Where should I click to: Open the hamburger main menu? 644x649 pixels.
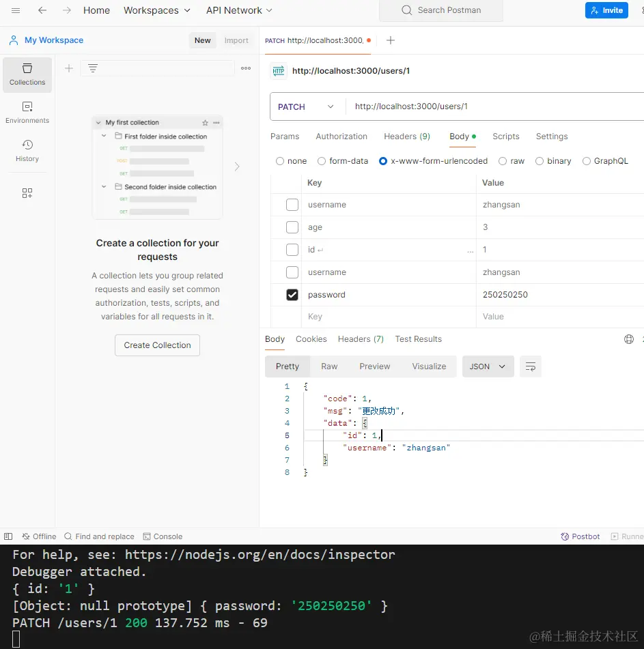tap(16, 10)
